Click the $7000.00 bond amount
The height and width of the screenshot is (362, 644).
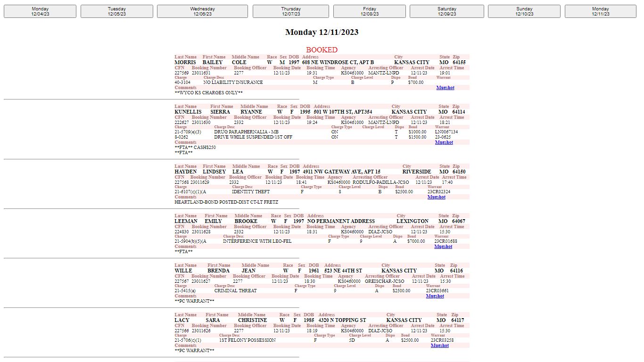click(416, 241)
